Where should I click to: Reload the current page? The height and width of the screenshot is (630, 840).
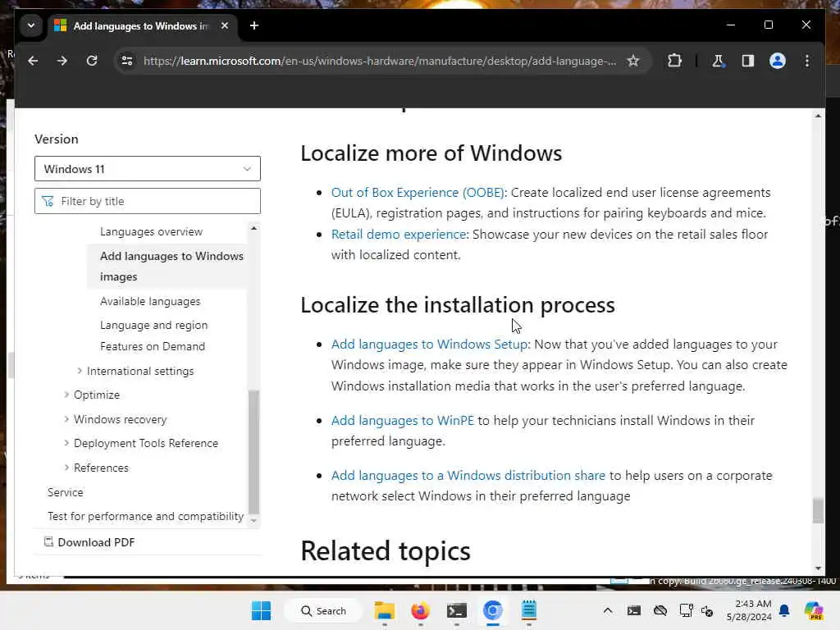92,61
